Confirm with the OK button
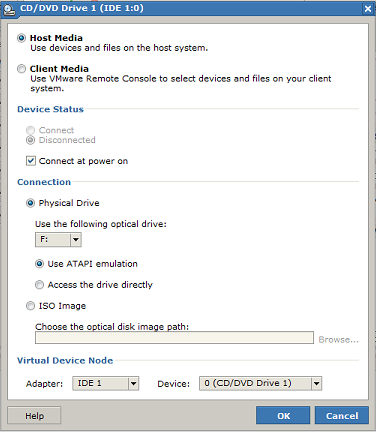The width and height of the screenshot is (376, 432). coord(283,416)
